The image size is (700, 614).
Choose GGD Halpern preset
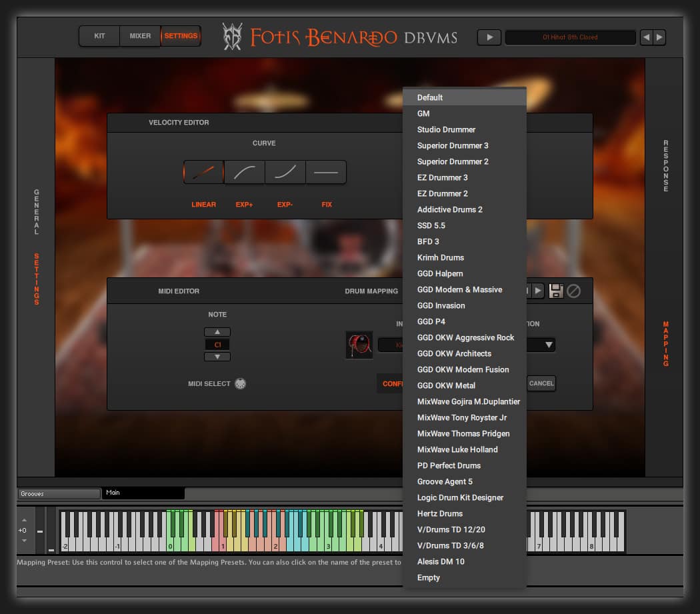pos(464,274)
